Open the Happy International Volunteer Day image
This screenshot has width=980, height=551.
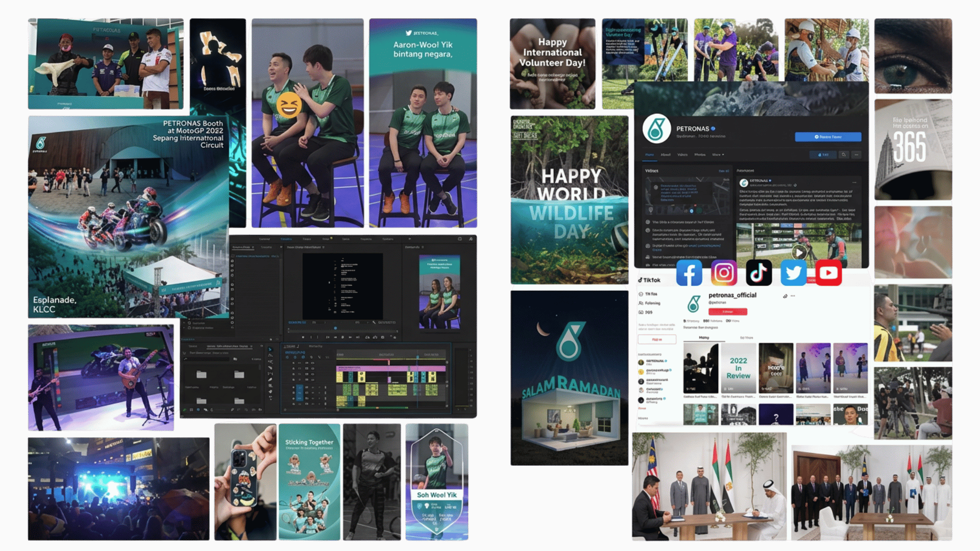coord(552,64)
